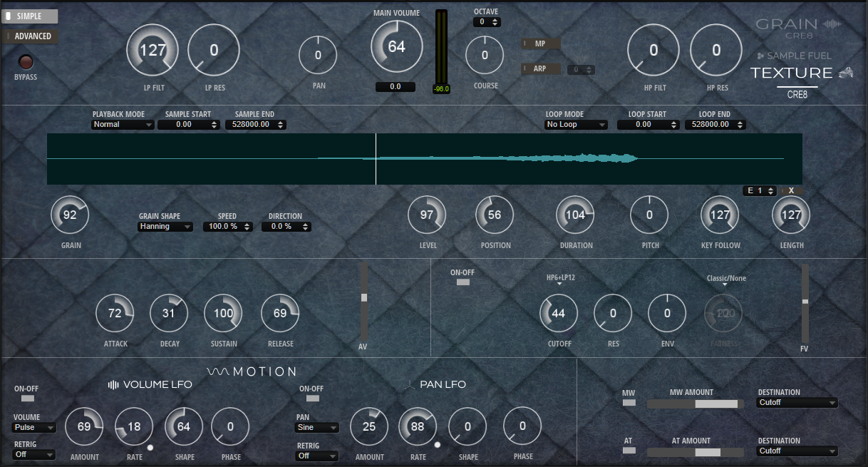The width and height of the screenshot is (868, 467).
Task: Click inside the sample waveform display
Action: (425, 158)
